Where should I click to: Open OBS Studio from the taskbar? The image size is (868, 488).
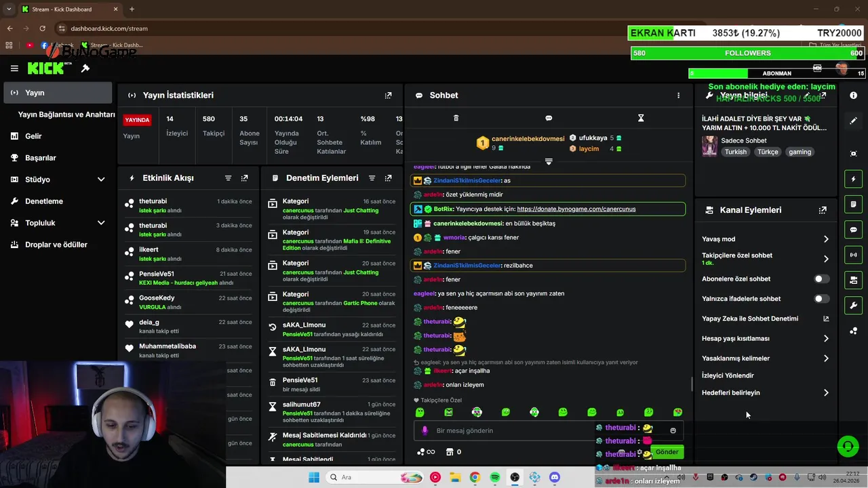[515, 477]
